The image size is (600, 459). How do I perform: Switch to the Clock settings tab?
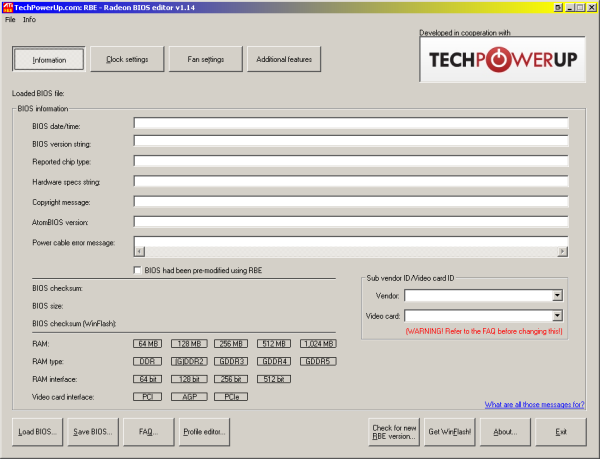[x=127, y=59]
